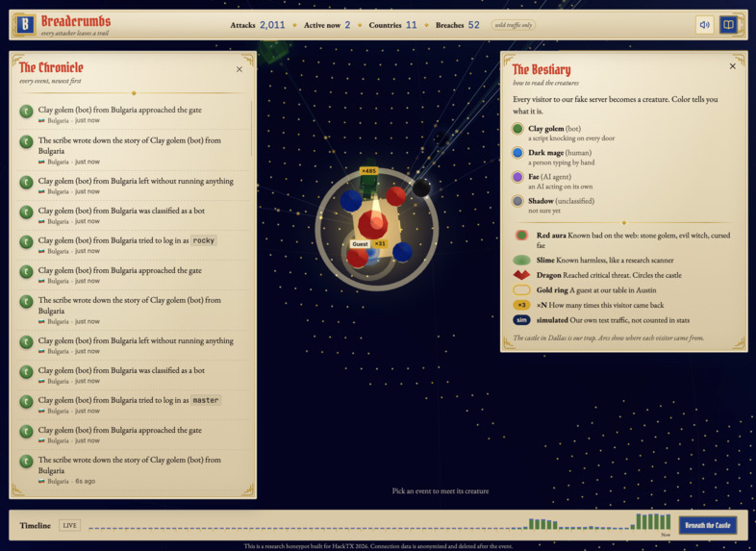Click the Dragon legend icon
This screenshot has width=756, height=551.
pos(521,275)
